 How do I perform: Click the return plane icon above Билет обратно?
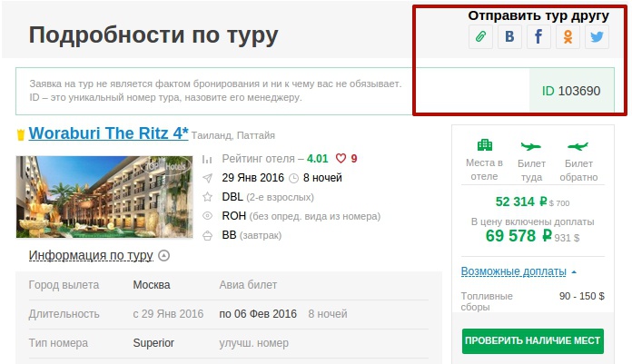578,146
